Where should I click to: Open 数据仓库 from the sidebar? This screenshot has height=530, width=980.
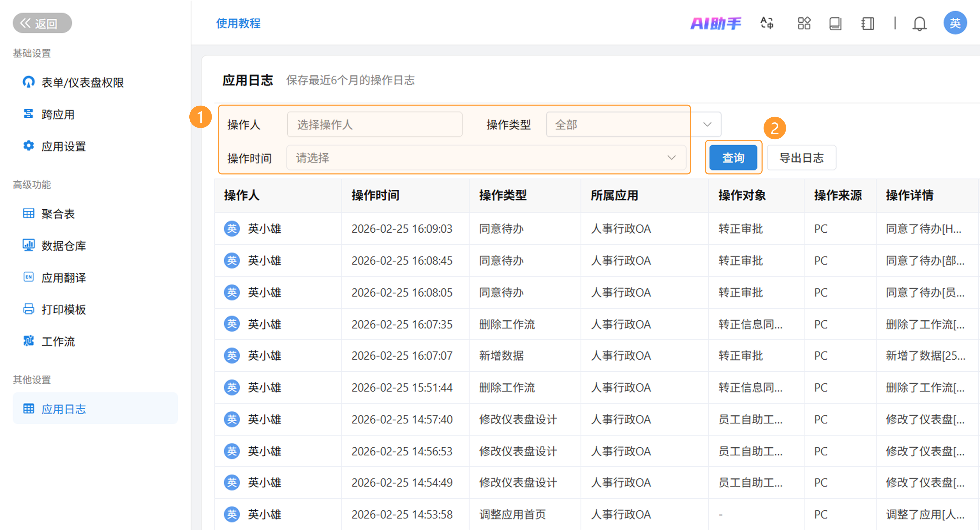click(x=63, y=246)
